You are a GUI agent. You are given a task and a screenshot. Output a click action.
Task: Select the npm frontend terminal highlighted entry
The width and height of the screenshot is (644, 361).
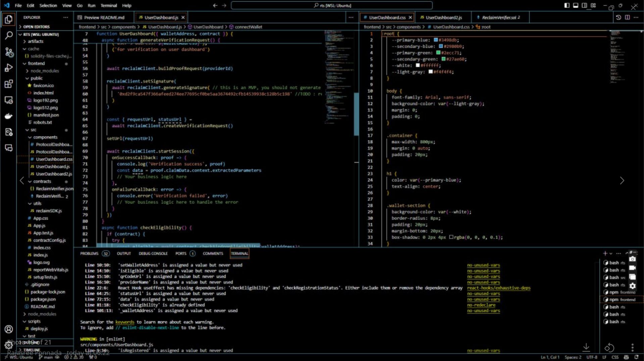point(622,300)
